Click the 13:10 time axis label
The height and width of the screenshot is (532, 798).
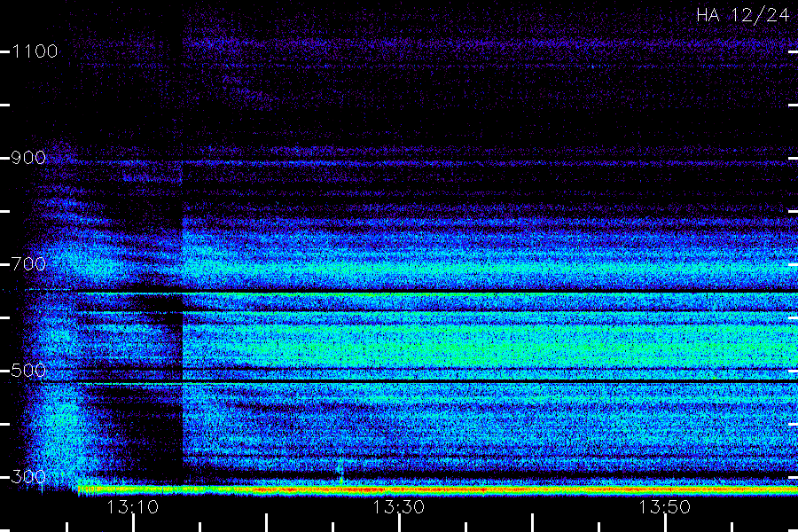[133, 507]
